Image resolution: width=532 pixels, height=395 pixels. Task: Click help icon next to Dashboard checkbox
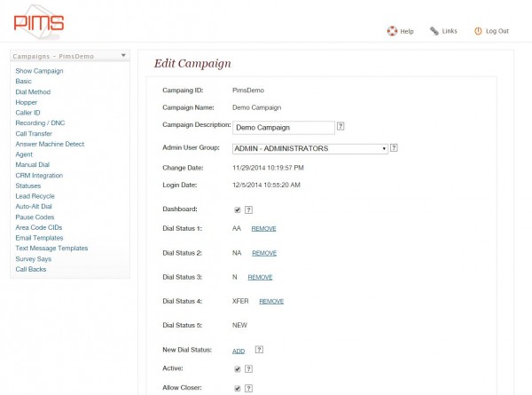(x=248, y=210)
